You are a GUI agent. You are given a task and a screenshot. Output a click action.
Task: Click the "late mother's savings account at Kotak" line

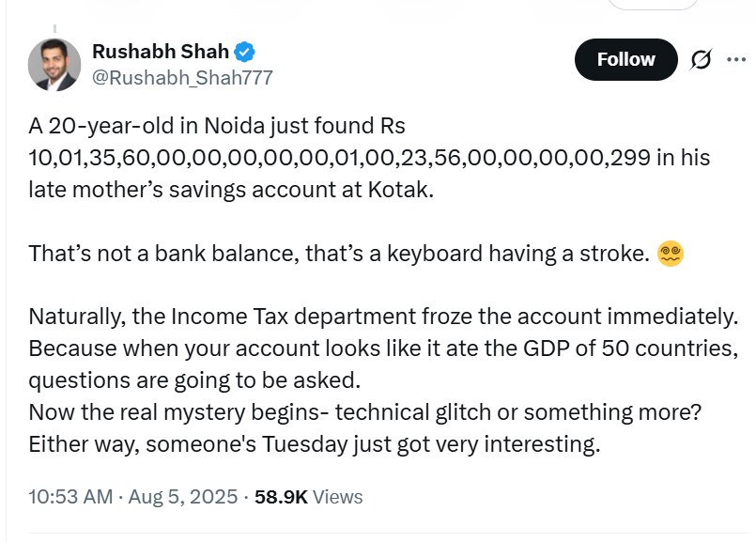click(233, 191)
